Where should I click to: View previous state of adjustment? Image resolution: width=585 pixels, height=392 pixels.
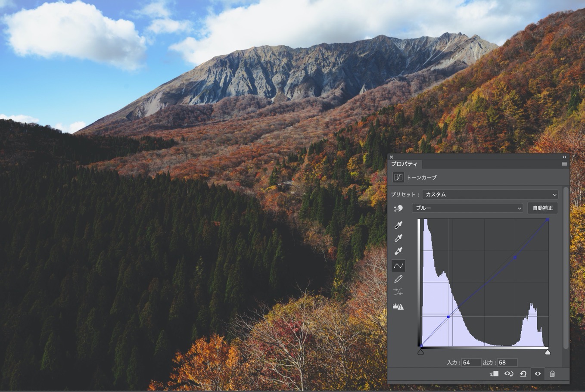coord(509,374)
